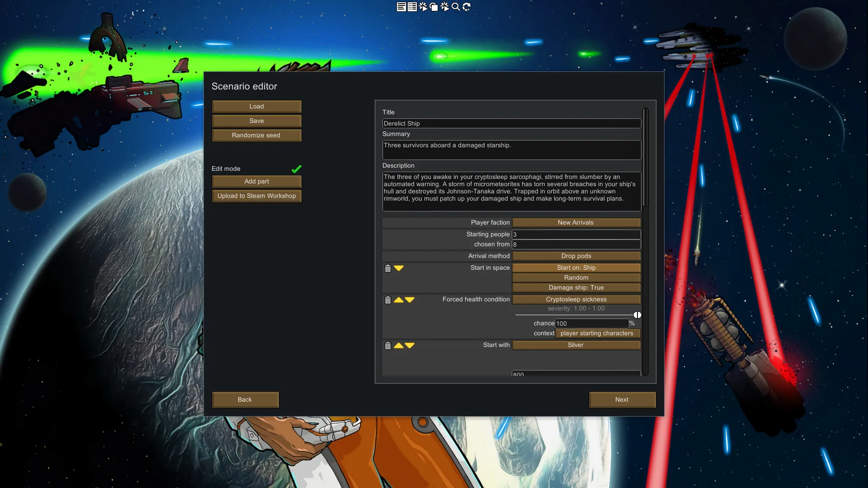The image size is (868, 488).
Task: Delete the Forced health condition part
Action: (x=387, y=300)
